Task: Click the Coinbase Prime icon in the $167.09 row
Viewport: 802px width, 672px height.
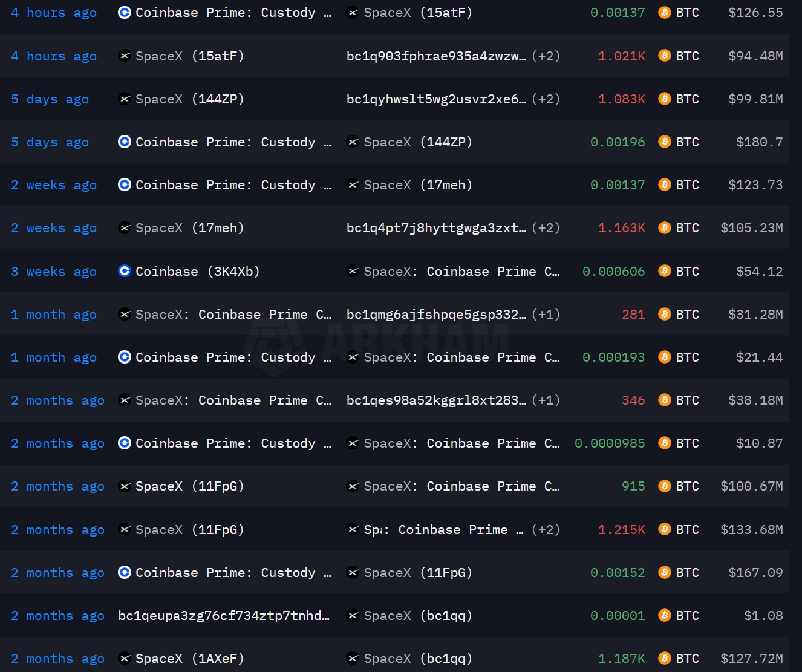Action: point(125,572)
